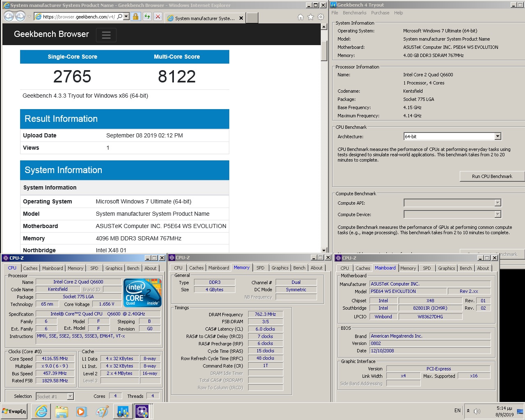Refresh the page with green arrows icon
The width and height of the screenshot is (525, 420).
coord(147,17)
